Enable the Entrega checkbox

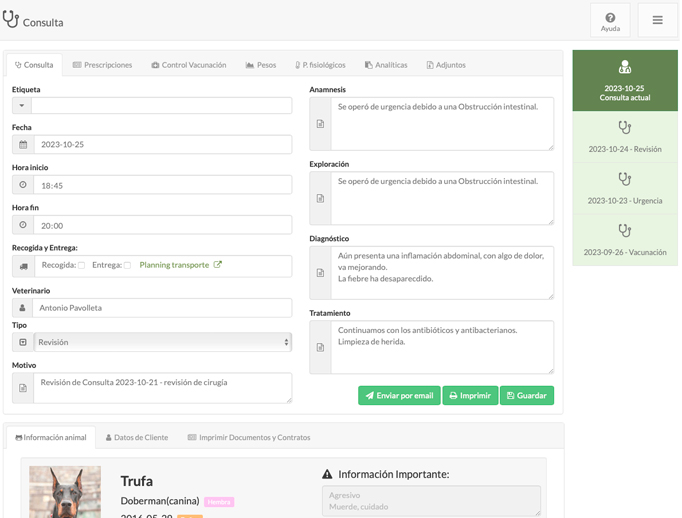(127, 266)
